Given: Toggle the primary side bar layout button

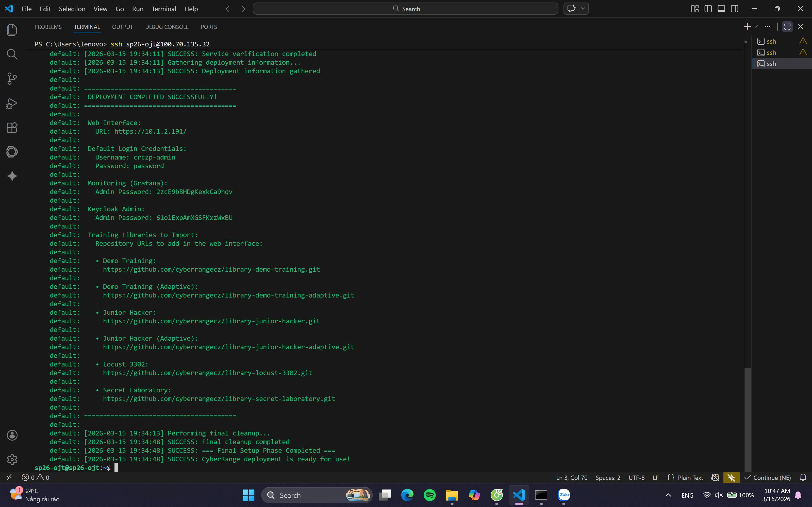Looking at the screenshot, I should tap(708, 9).
